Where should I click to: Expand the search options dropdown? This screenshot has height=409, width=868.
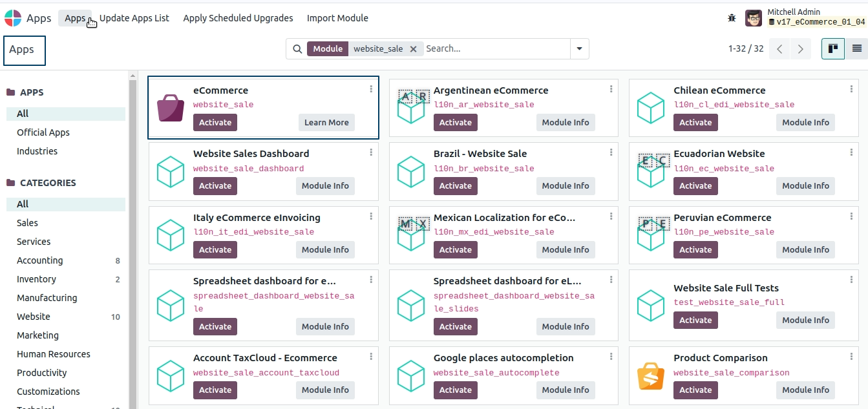tap(579, 48)
